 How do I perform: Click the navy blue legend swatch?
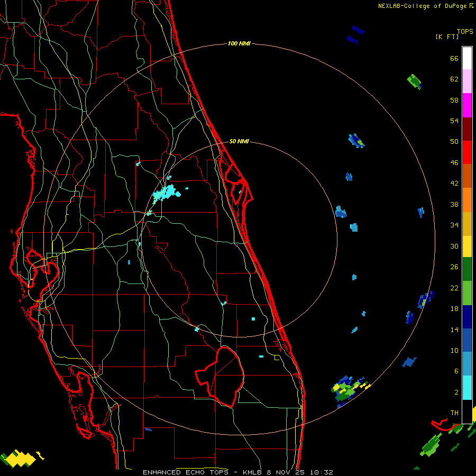point(467,317)
